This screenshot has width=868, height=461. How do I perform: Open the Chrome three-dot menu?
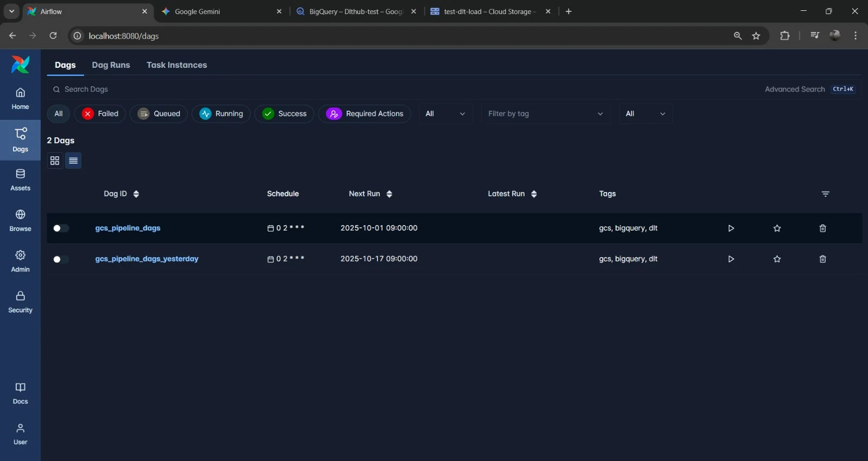click(856, 36)
